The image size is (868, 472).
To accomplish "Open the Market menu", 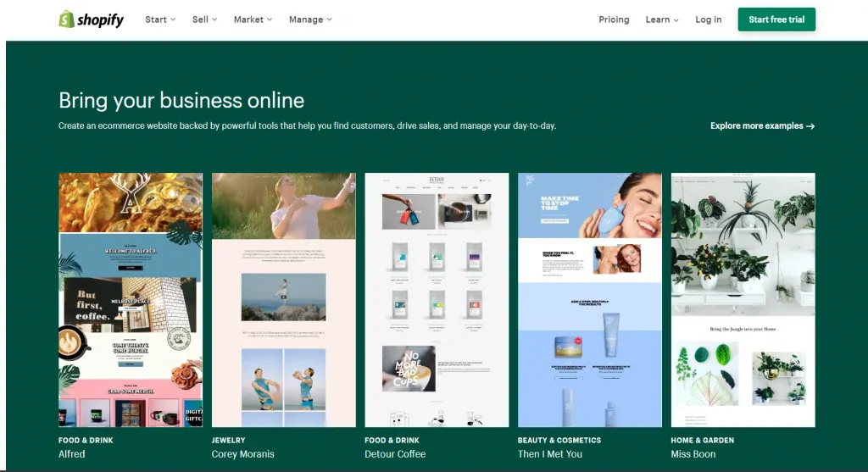I will coord(253,19).
